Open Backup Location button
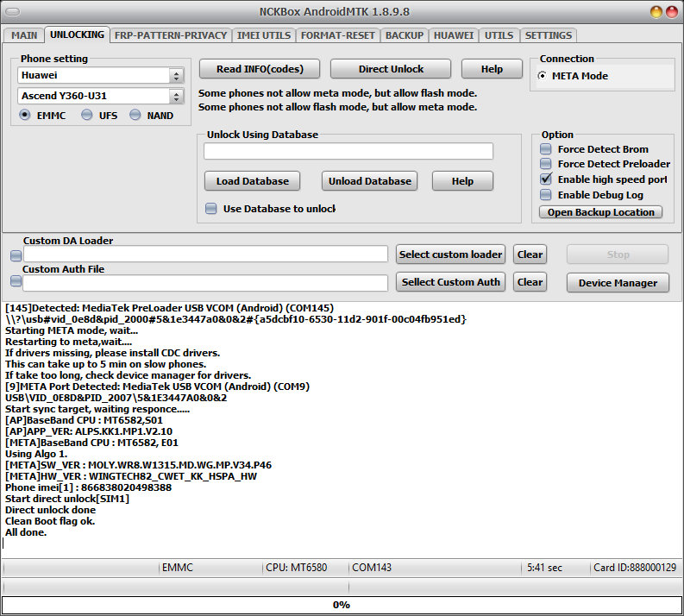 [600, 212]
